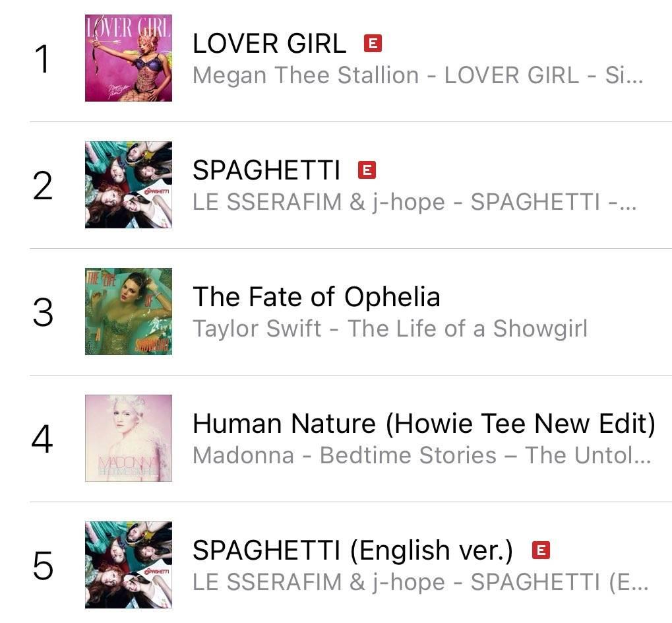The height and width of the screenshot is (623, 672).
Task: Click the chart rank number 3
Action: [43, 312]
